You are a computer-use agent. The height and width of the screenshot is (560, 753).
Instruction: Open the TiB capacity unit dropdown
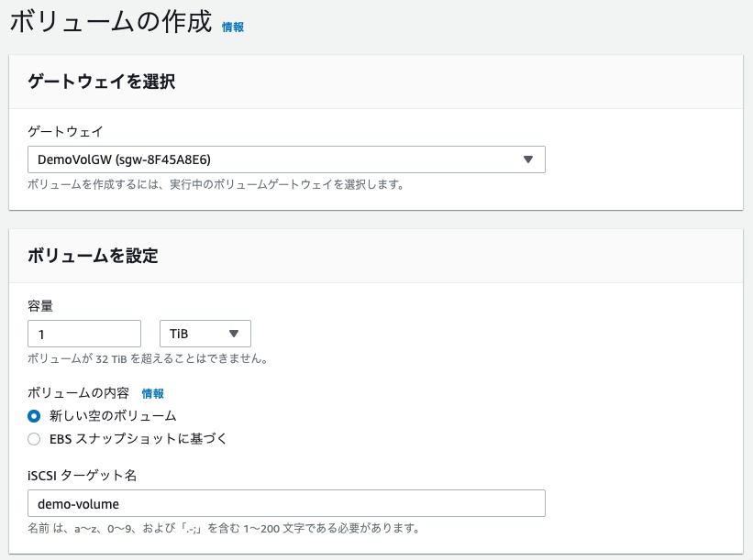205,334
